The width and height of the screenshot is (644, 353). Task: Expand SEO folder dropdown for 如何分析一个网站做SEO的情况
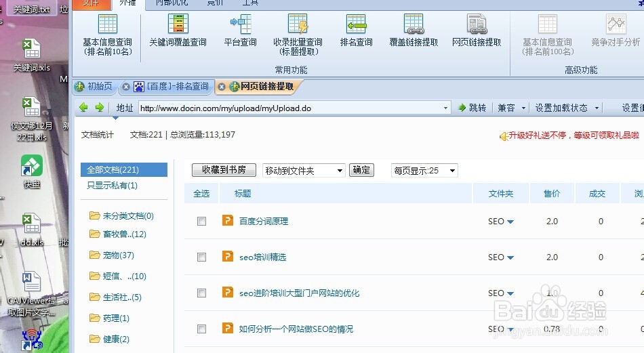[510, 329]
